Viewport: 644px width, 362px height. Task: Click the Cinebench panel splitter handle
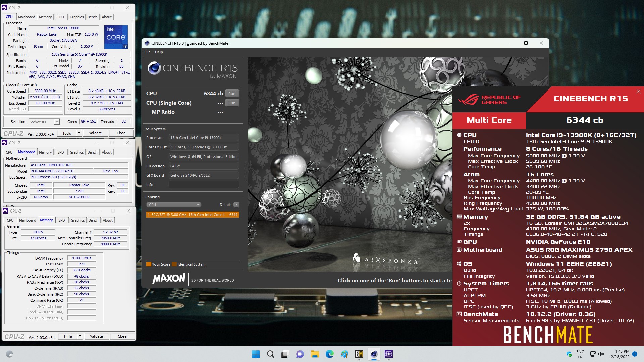pos(245,172)
